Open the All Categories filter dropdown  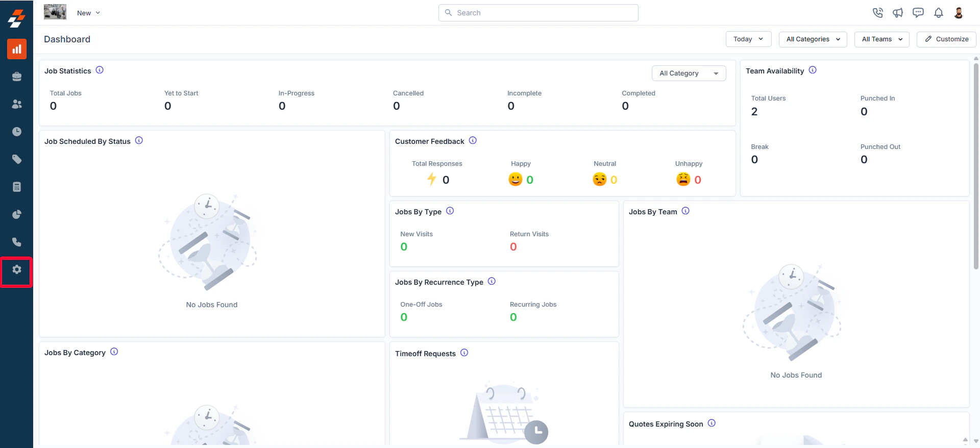coord(813,39)
